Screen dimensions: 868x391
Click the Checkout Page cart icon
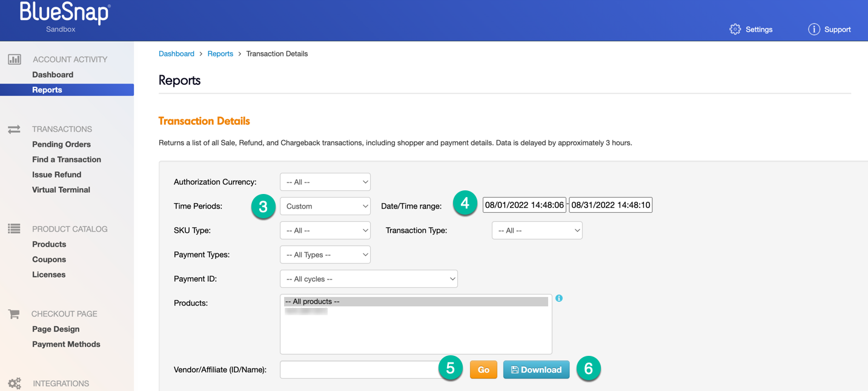14,313
